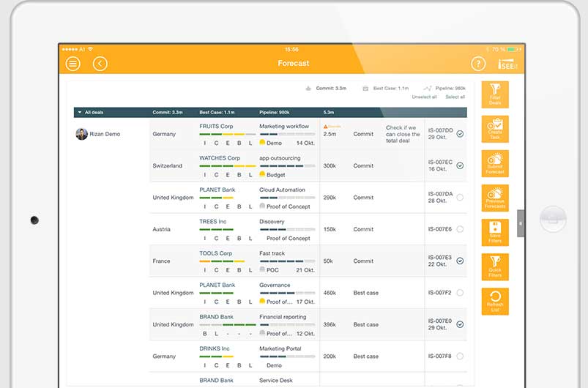
Task: Click the 'Marketing workflow' opportunity name
Action: click(x=284, y=127)
